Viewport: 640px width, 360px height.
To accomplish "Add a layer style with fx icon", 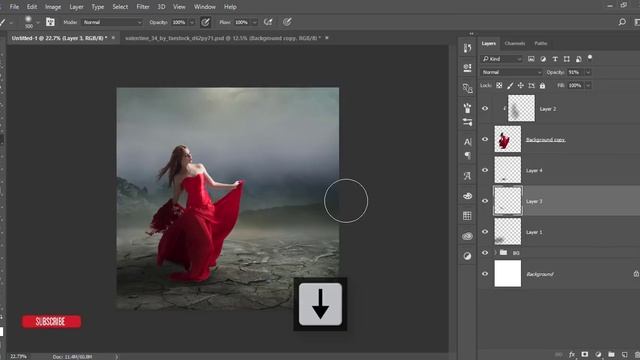I will tap(572, 354).
